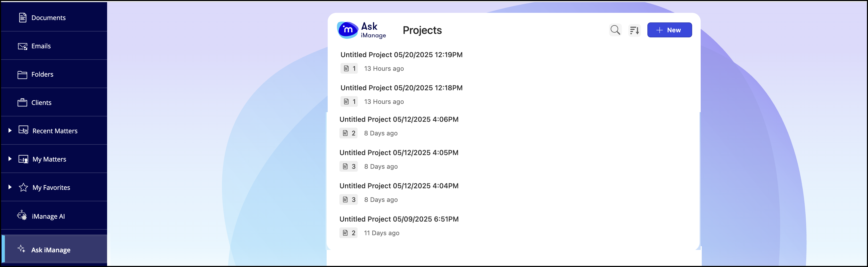Click the My Favorites star icon
The image size is (868, 267).
23,187
